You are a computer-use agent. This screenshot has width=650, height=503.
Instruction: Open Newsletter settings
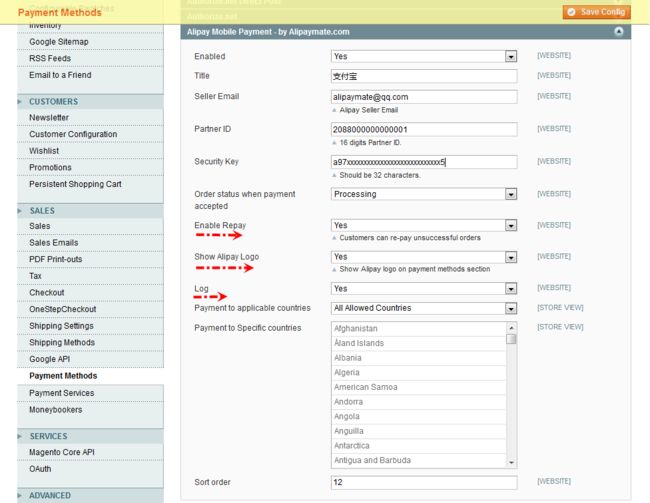(90, 118)
